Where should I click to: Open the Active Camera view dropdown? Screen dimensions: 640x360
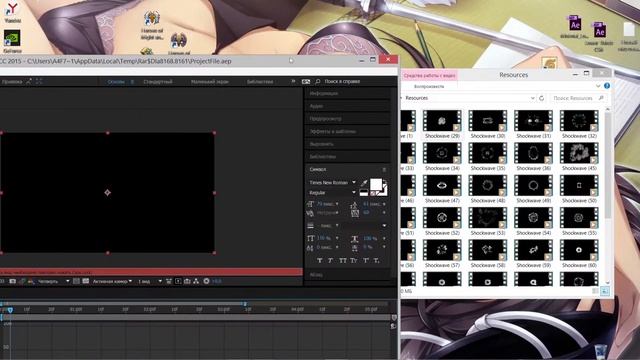coord(112,281)
